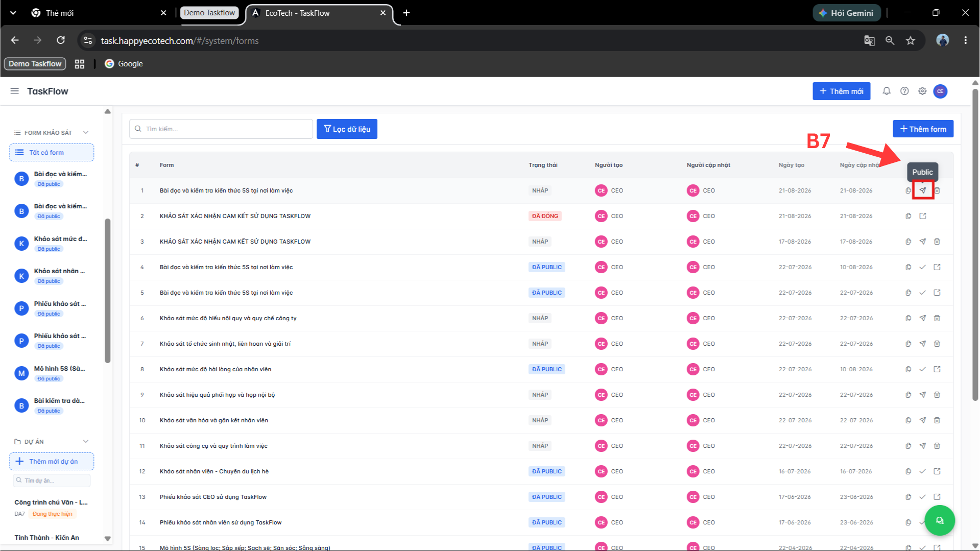The width and height of the screenshot is (980, 551).
Task: Collapse the FORM KHẢO SÁT section
Action: coord(86,132)
